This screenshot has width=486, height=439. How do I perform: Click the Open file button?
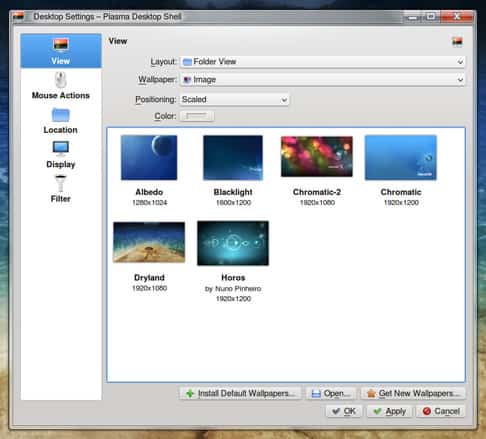tap(331, 393)
